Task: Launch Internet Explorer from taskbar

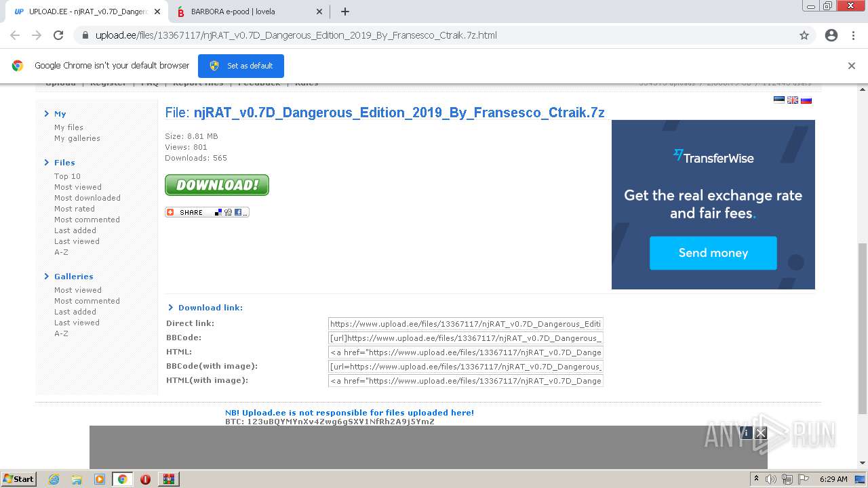Action: click(x=54, y=479)
